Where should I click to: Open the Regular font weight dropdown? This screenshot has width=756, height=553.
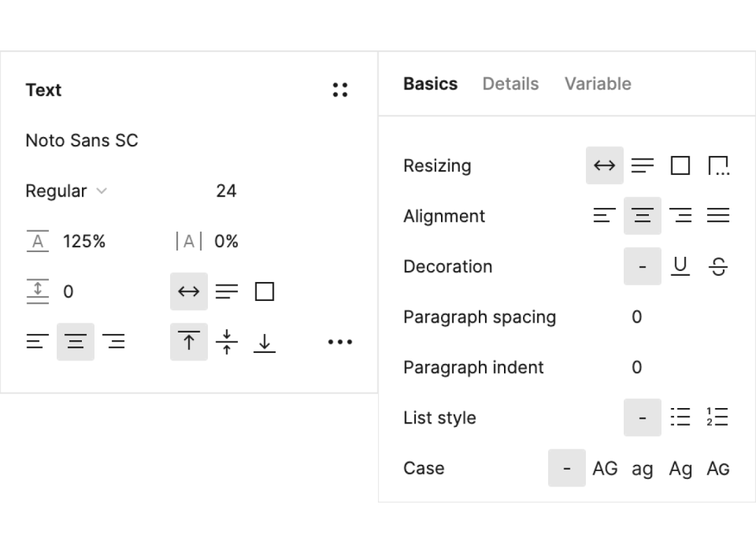pyautogui.click(x=66, y=191)
